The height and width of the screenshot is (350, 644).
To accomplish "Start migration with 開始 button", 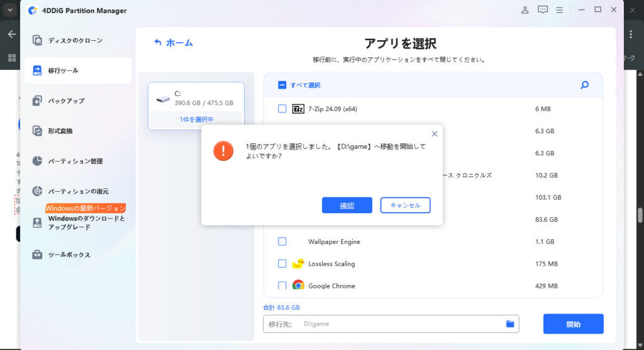I will 573,324.
